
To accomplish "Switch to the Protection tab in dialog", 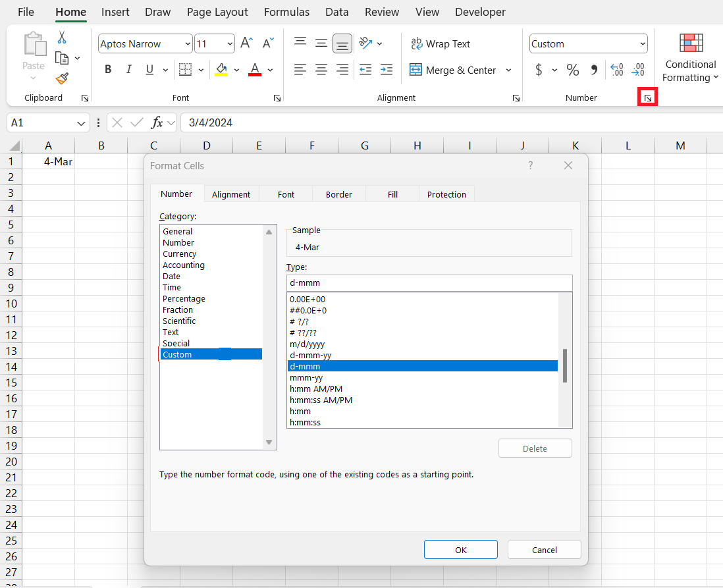I will 446,195.
